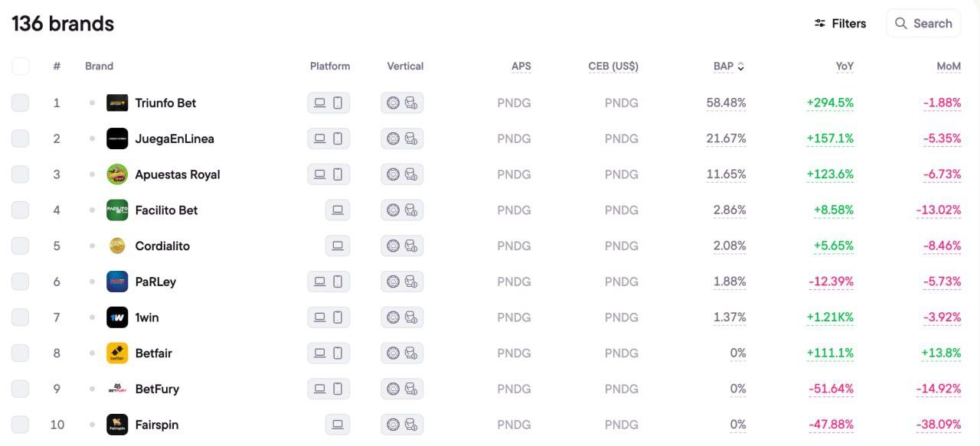980x446 pixels.
Task: Click the 1win brand logo
Action: click(117, 317)
